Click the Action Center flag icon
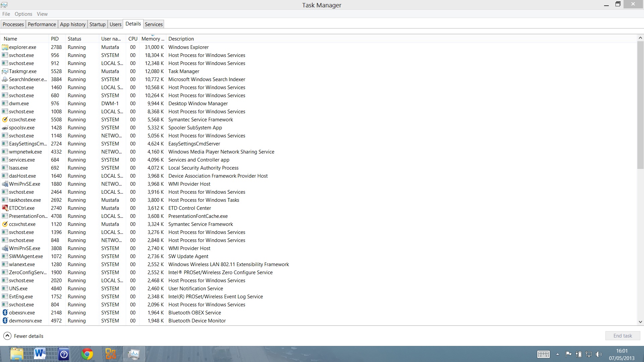 click(x=569, y=354)
